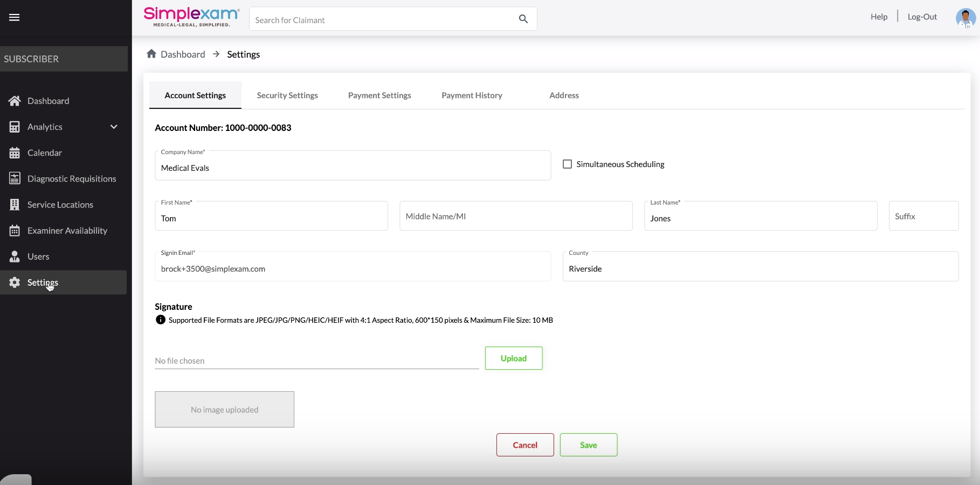This screenshot has width=980, height=485.
Task: Click the County field
Action: (761, 266)
